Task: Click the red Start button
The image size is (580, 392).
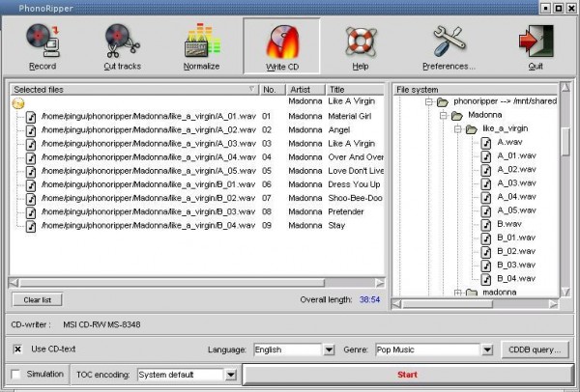Action: click(x=408, y=375)
